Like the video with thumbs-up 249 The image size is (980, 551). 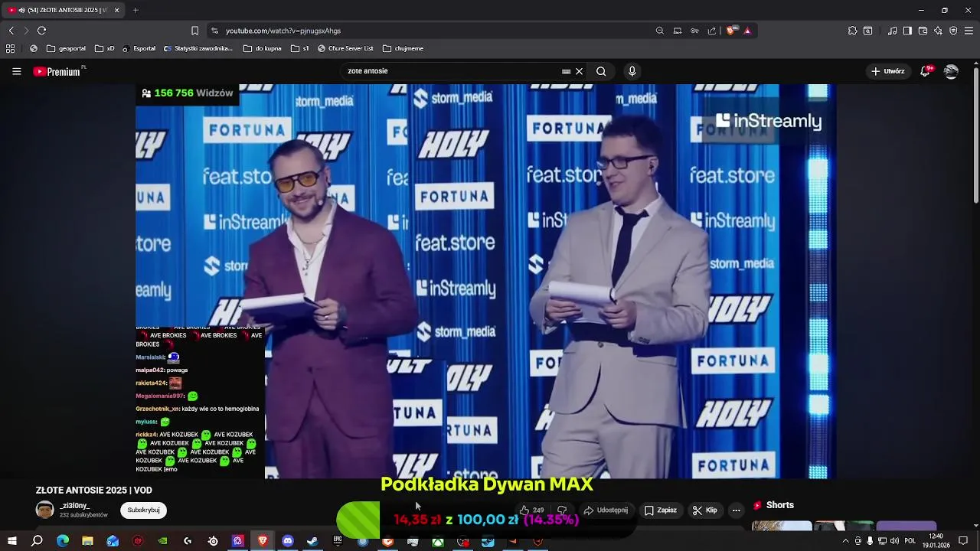(x=531, y=510)
